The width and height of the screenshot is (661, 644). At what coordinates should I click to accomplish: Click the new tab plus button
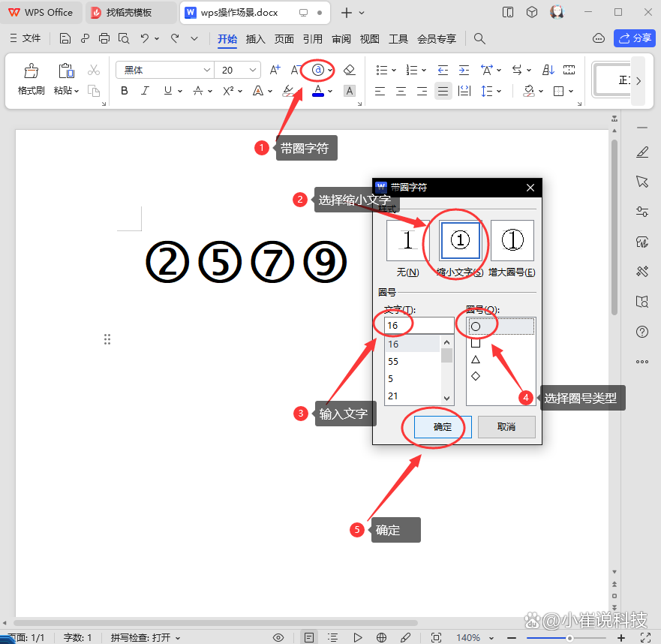347,13
